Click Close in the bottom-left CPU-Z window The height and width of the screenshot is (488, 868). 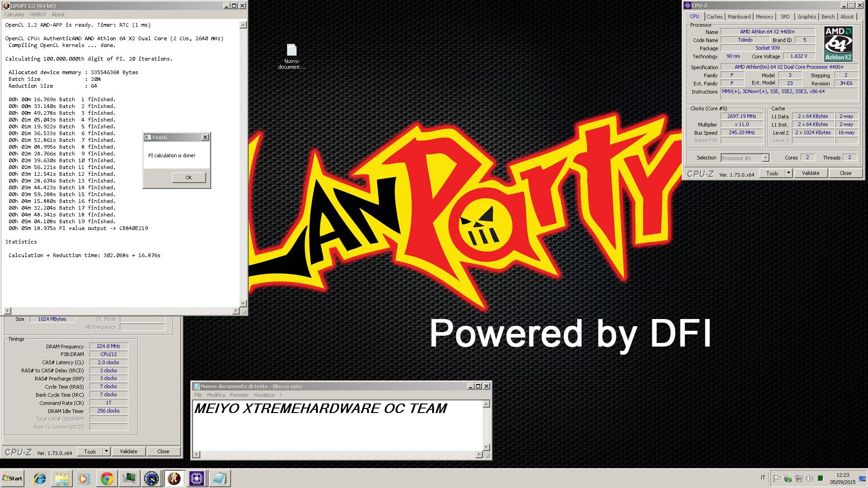click(x=163, y=451)
